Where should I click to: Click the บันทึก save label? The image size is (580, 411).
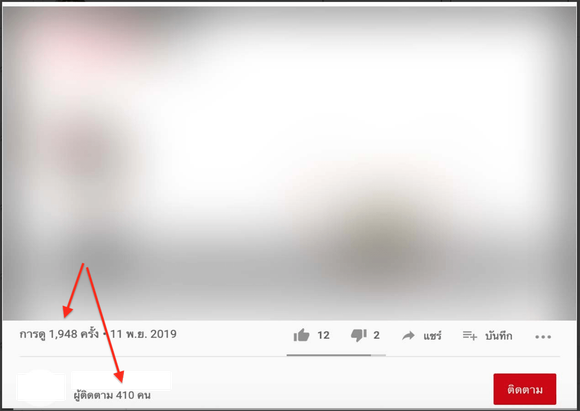(x=499, y=336)
